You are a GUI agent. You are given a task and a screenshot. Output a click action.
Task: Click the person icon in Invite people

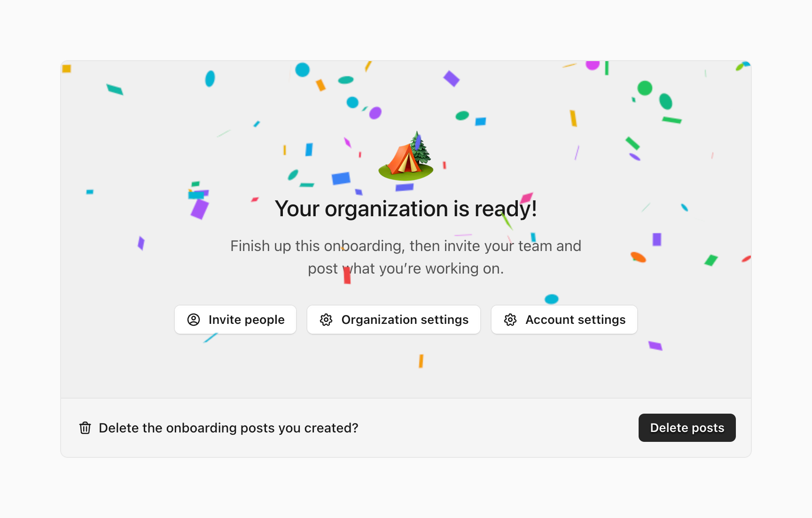(x=194, y=320)
